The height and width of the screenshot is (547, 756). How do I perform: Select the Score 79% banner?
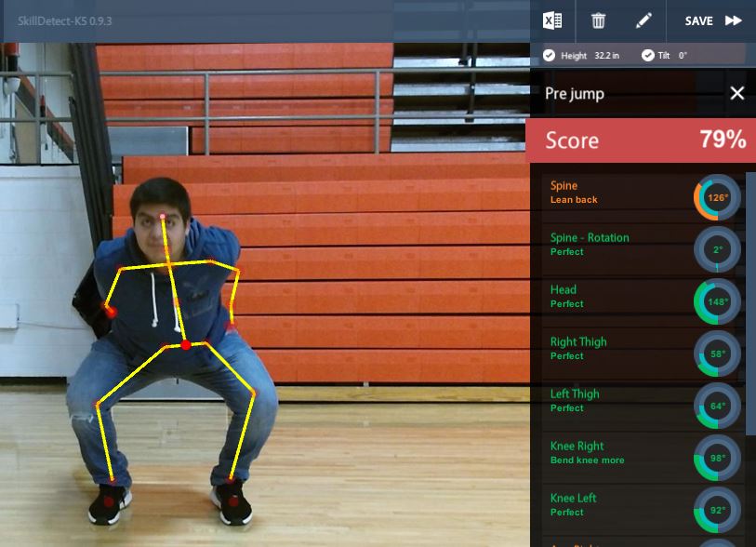[643, 140]
